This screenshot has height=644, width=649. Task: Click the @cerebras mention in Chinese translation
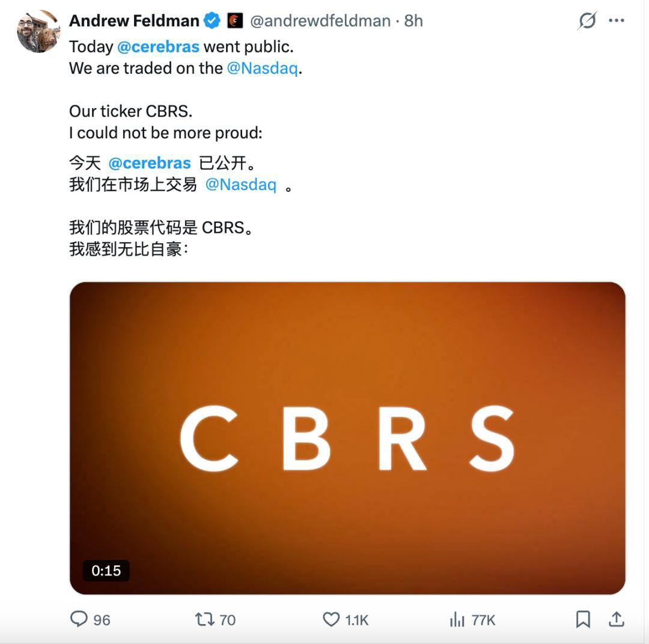150,163
